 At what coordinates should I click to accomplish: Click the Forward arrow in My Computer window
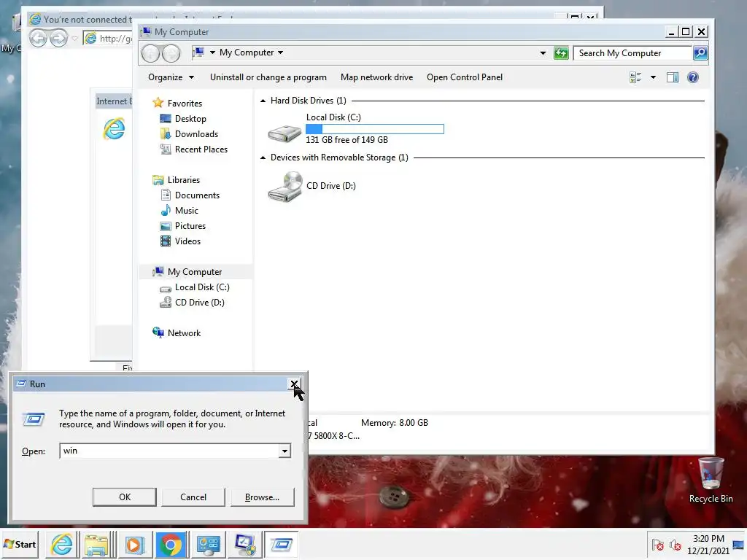click(171, 52)
